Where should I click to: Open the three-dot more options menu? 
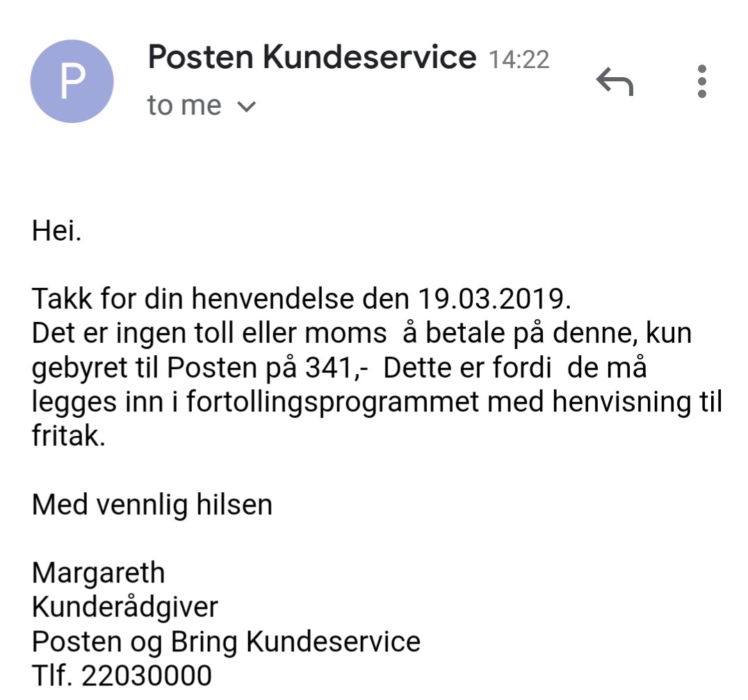(x=701, y=81)
